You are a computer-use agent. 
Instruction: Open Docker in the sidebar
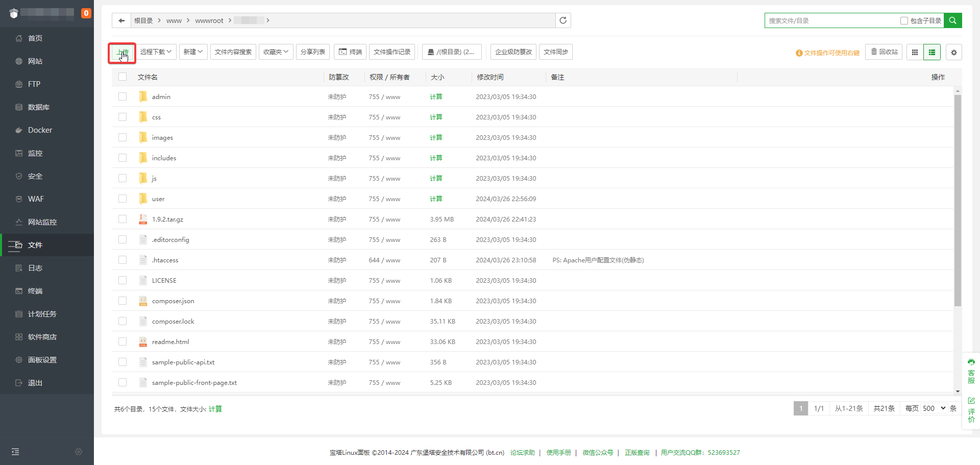tap(40, 130)
